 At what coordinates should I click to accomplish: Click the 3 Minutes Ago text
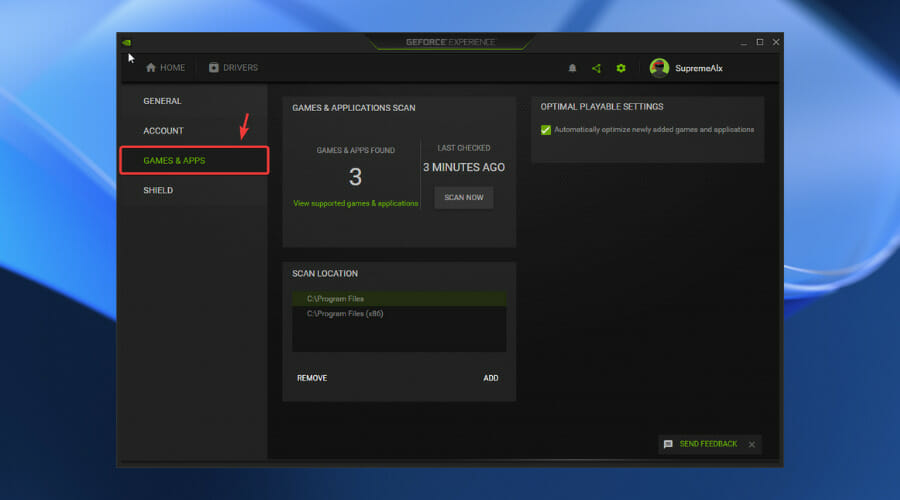point(464,168)
